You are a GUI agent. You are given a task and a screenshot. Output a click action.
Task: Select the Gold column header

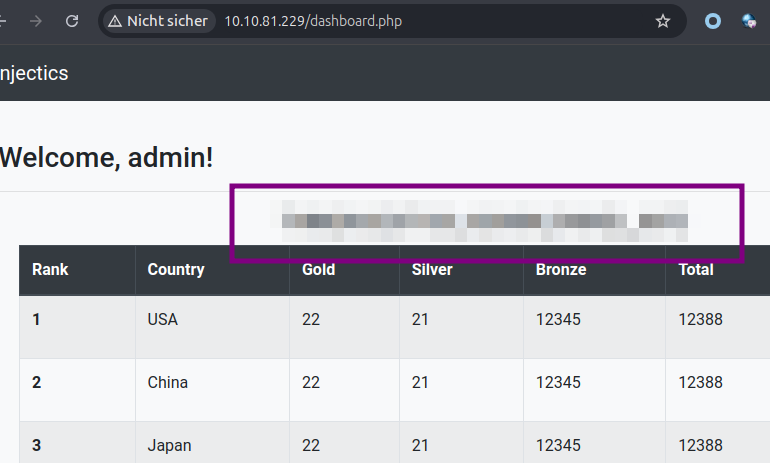[x=319, y=270]
